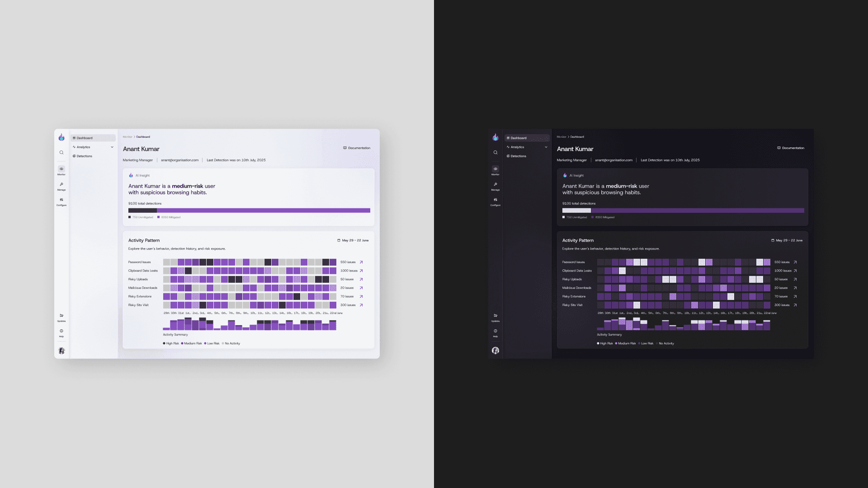Select Detections menu item in light theme

tap(84, 156)
